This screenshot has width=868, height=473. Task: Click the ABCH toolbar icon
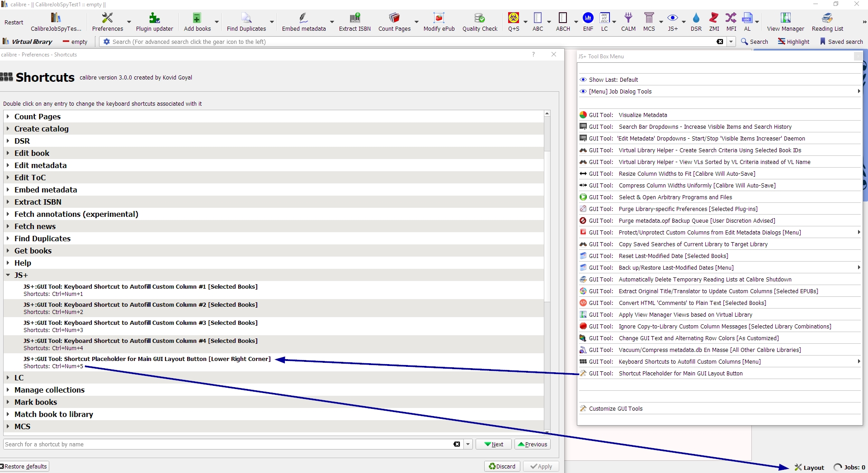tap(563, 22)
